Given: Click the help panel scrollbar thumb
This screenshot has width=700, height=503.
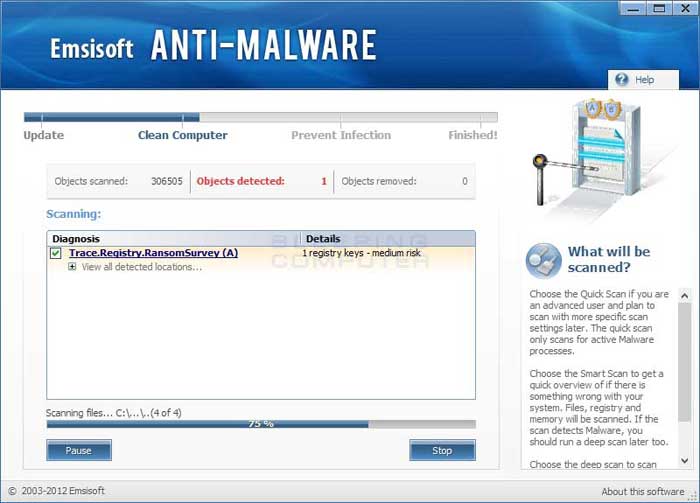Looking at the screenshot, I should click(684, 362).
